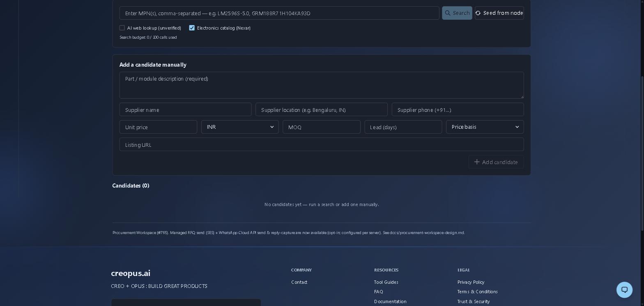The height and width of the screenshot is (306, 644).
Task: Focus the MPN search input field
Action: (x=279, y=13)
